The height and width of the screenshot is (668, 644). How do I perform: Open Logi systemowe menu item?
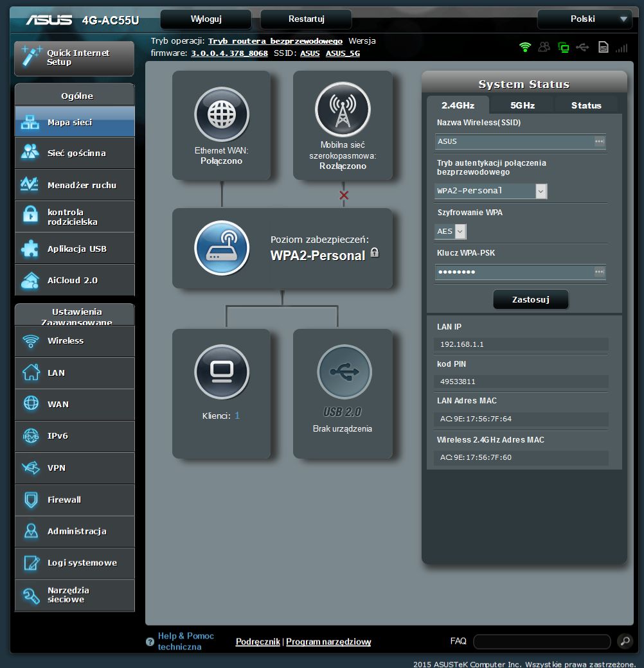[75, 563]
